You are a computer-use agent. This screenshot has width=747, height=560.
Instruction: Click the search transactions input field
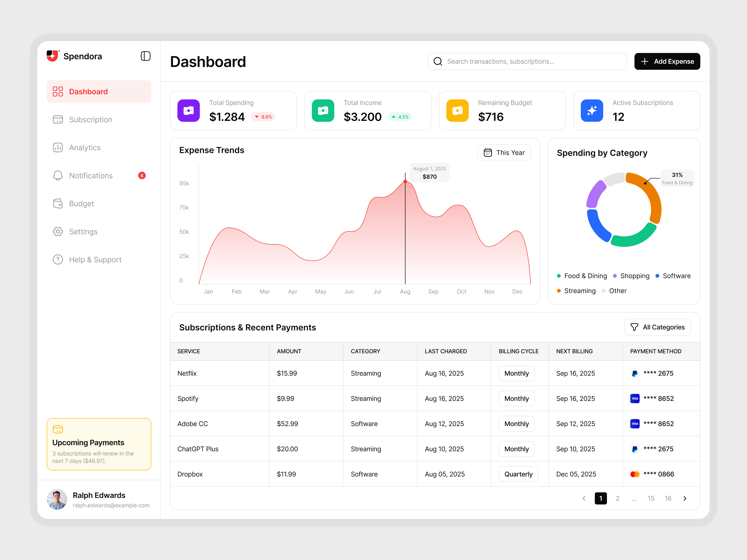[527, 61]
